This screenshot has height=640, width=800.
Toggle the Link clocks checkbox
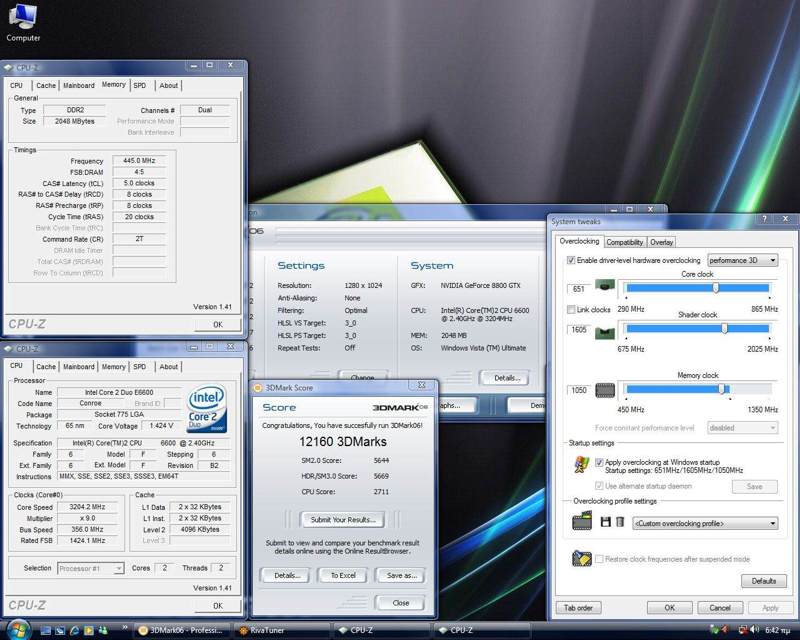(x=571, y=309)
